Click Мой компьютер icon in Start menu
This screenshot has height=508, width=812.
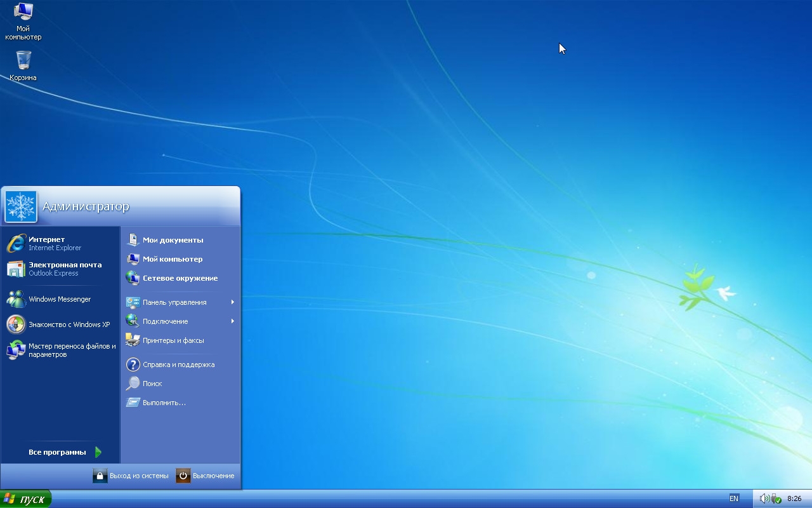(x=133, y=259)
